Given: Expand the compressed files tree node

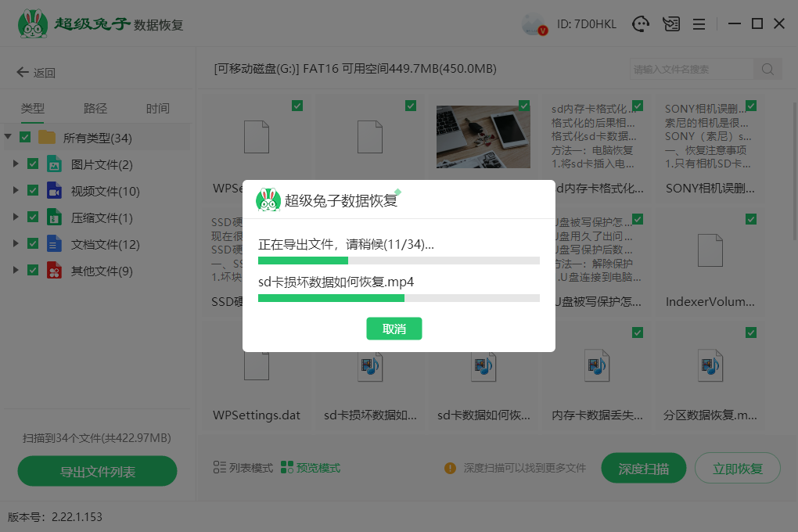Looking at the screenshot, I should tap(16, 217).
